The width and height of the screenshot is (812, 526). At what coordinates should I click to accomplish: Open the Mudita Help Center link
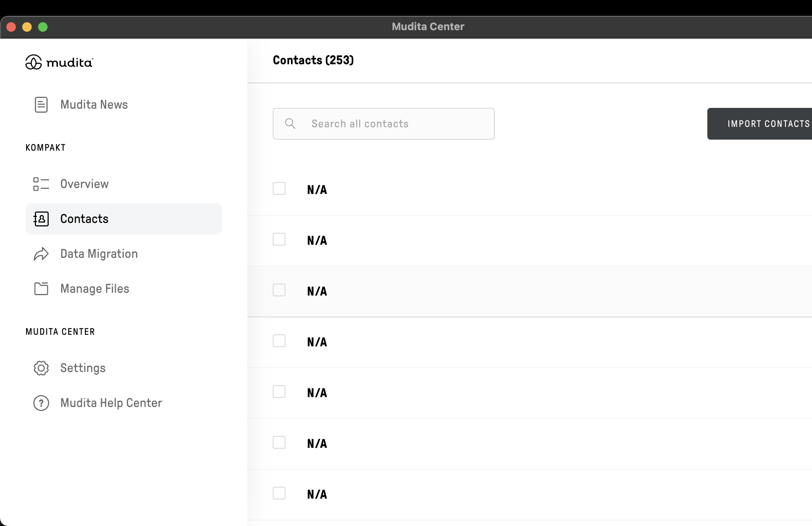pyautogui.click(x=111, y=403)
